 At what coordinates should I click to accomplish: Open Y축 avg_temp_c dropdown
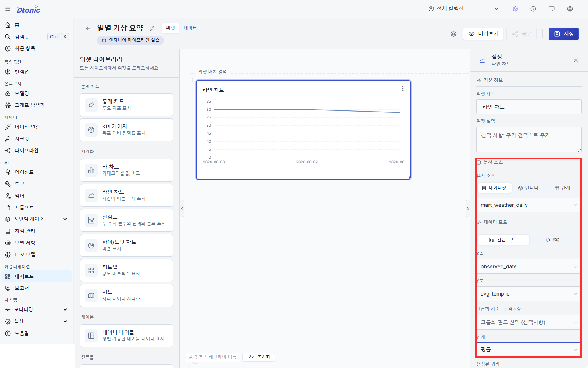[x=529, y=294]
